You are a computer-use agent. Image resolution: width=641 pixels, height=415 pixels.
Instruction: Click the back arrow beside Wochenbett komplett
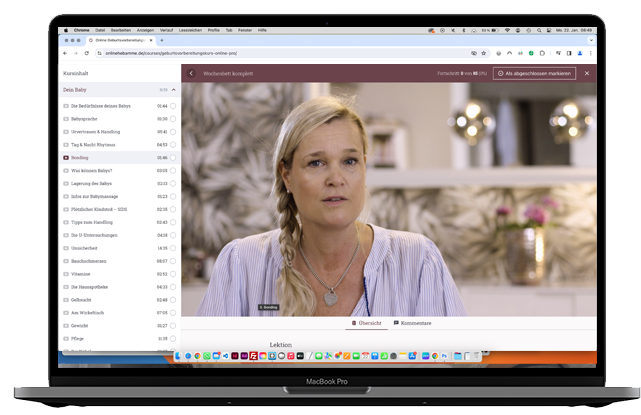(191, 73)
